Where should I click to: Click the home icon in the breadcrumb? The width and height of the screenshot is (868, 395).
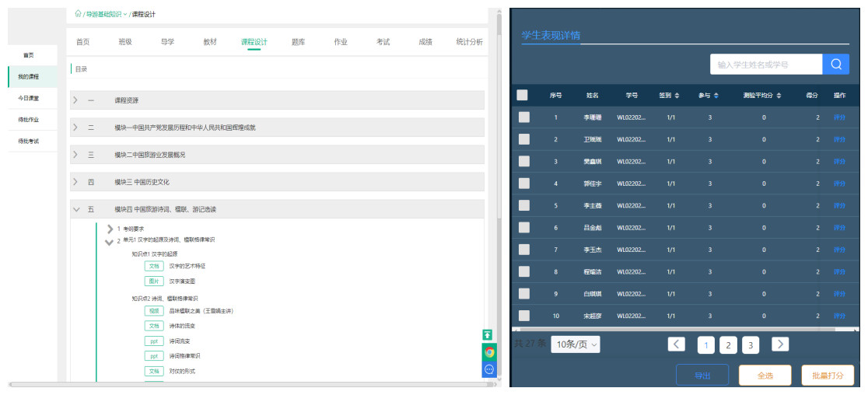(x=78, y=14)
